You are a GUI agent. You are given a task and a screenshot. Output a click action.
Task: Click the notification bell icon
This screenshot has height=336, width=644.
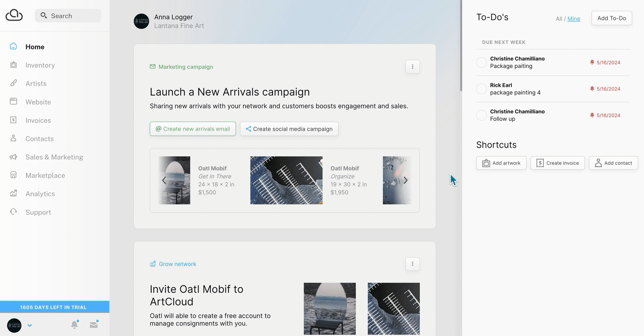74,324
